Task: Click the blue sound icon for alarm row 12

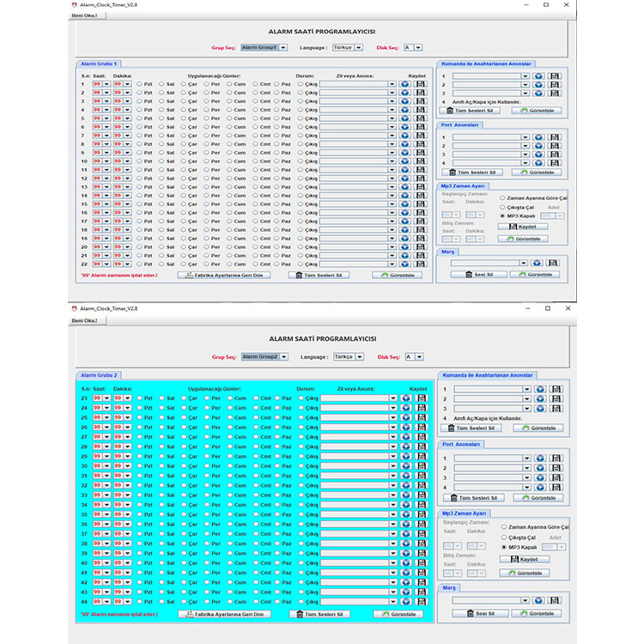Action: tap(404, 179)
